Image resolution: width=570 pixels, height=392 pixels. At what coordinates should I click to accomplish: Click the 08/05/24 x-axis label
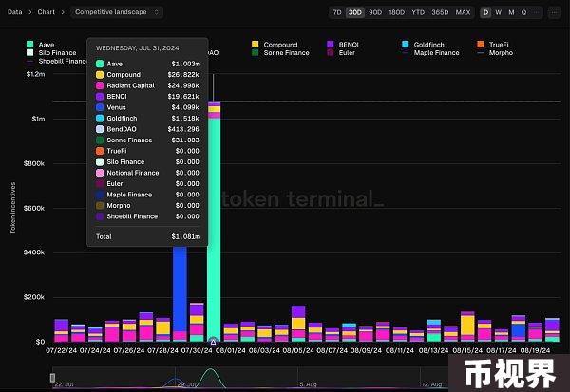coord(298,350)
